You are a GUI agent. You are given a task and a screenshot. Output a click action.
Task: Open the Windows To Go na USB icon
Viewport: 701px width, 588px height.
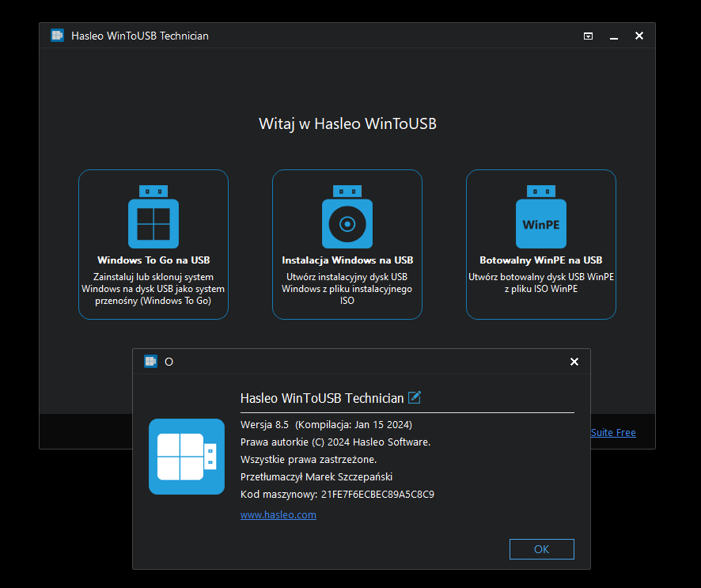click(153, 217)
